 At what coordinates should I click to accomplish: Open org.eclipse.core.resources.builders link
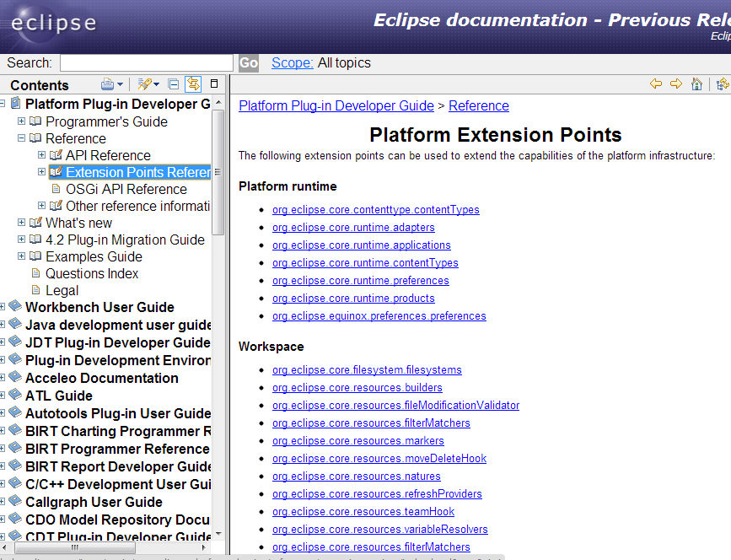tap(357, 388)
